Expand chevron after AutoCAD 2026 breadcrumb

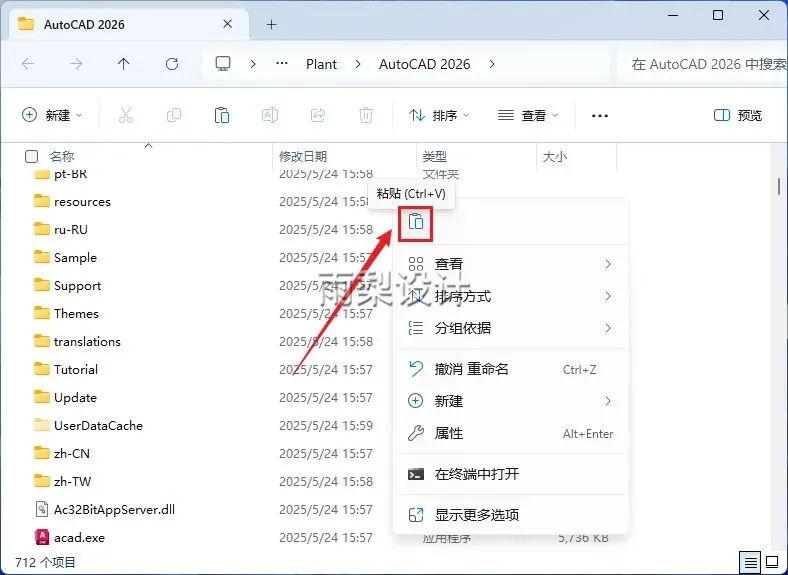pyautogui.click(x=491, y=64)
